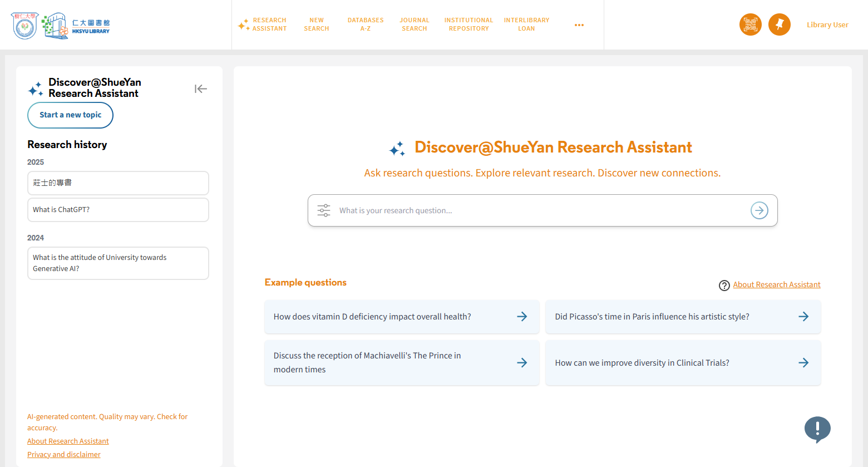Open search filter settings sliders icon
The image size is (868, 467).
click(324, 210)
